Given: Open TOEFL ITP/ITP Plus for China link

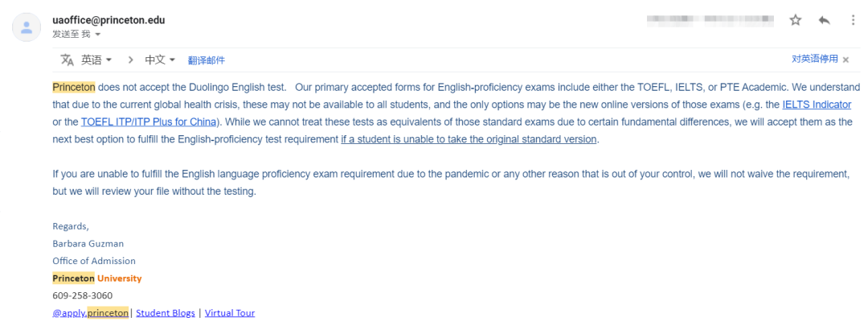Looking at the screenshot, I should click(x=149, y=122).
